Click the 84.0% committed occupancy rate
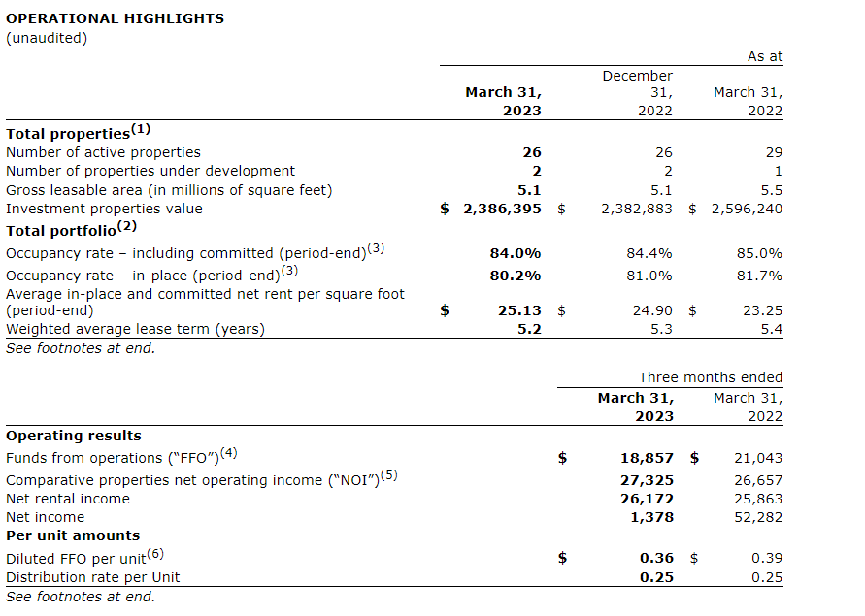Screen dimensions: 865x616 click(516, 253)
